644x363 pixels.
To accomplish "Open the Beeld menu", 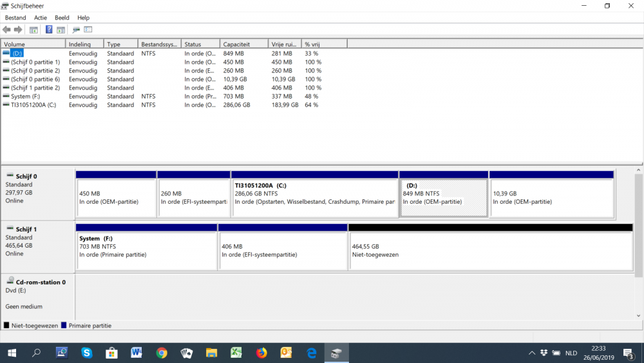I will click(62, 17).
